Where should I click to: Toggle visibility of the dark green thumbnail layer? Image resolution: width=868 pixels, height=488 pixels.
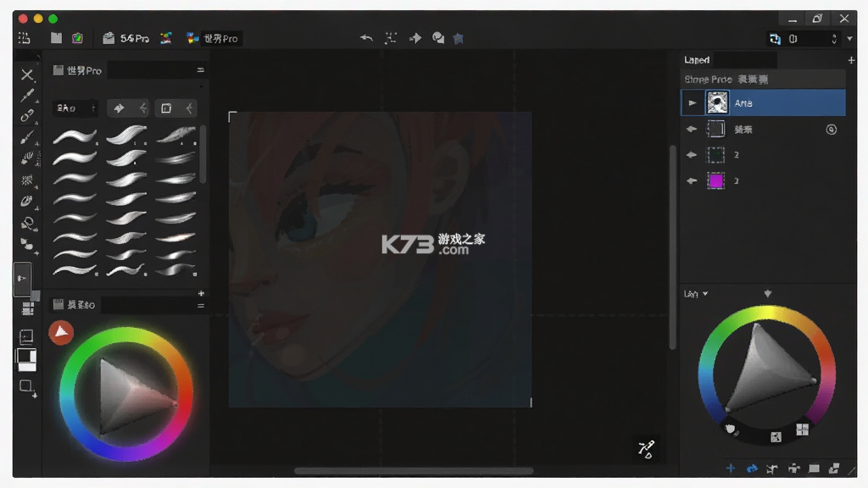tap(692, 155)
